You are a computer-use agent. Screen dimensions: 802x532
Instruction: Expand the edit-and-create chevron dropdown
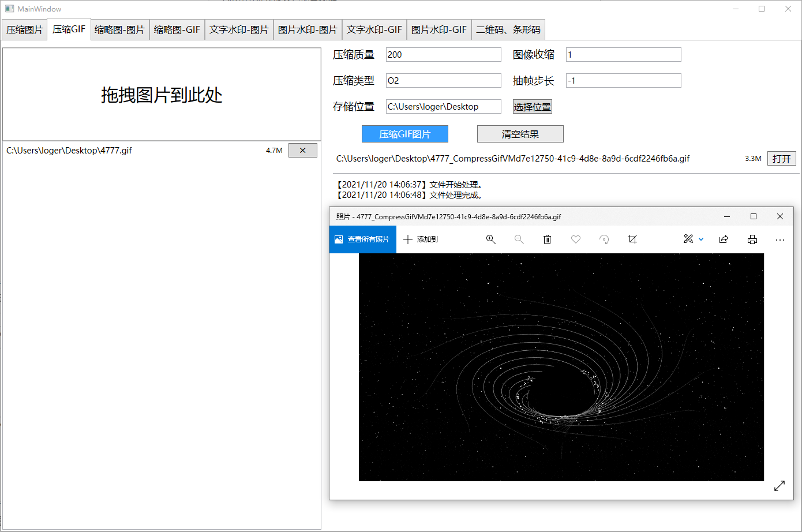click(x=701, y=239)
